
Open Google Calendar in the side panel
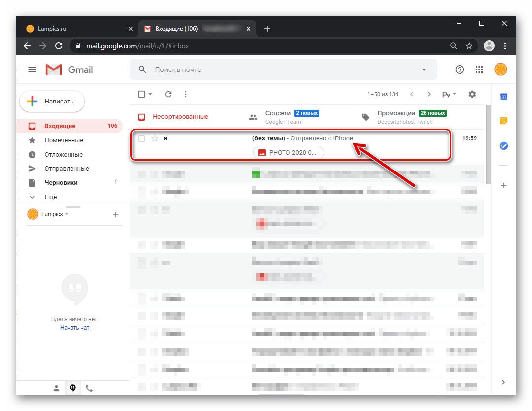tap(504, 96)
